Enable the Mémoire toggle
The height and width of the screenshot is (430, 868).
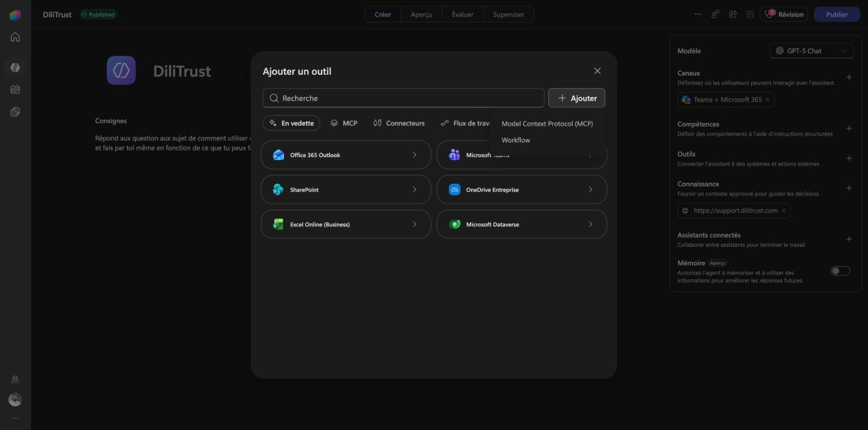pyautogui.click(x=840, y=271)
